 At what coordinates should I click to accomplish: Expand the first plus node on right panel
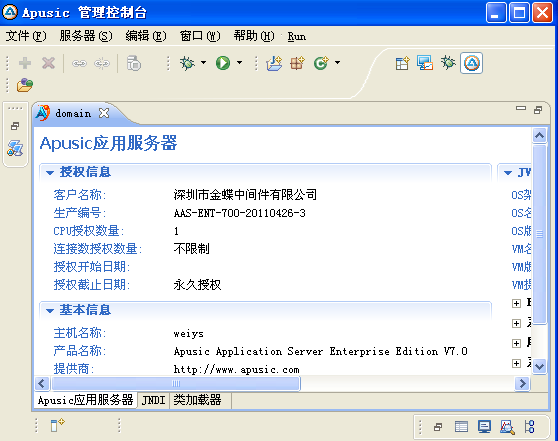[516, 303]
